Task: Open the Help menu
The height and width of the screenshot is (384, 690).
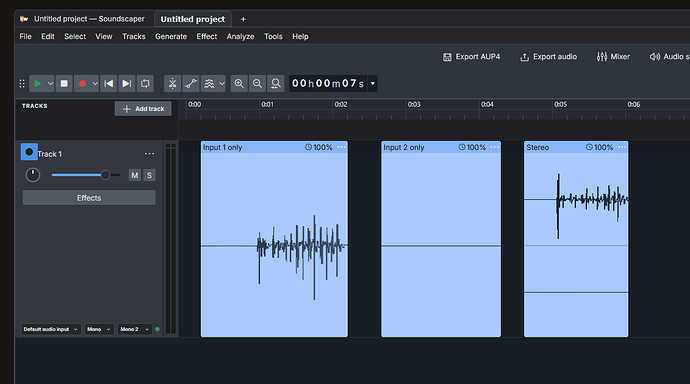Action: (300, 37)
